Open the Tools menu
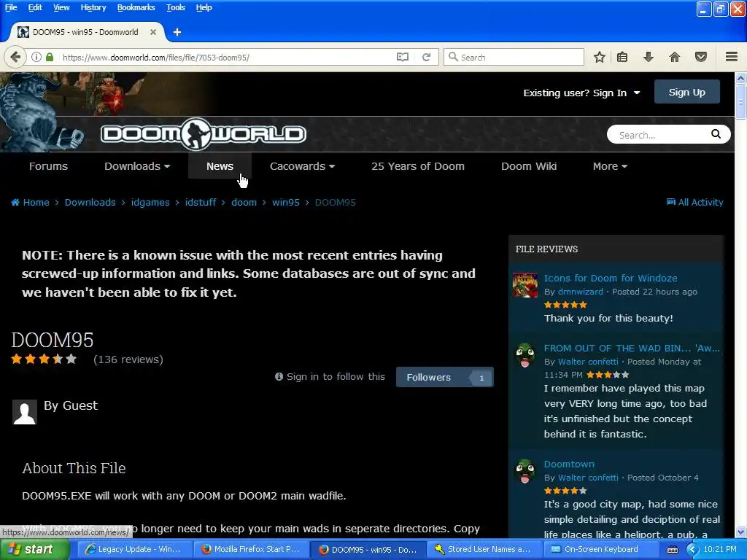Image resolution: width=747 pixels, height=560 pixels. coord(175,7)
